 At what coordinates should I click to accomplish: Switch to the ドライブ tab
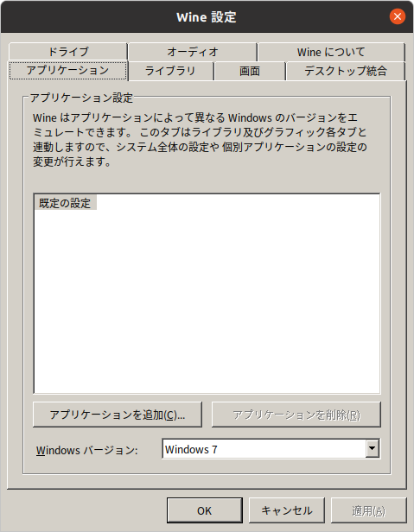pyautogui.click(x=68, y=52)
